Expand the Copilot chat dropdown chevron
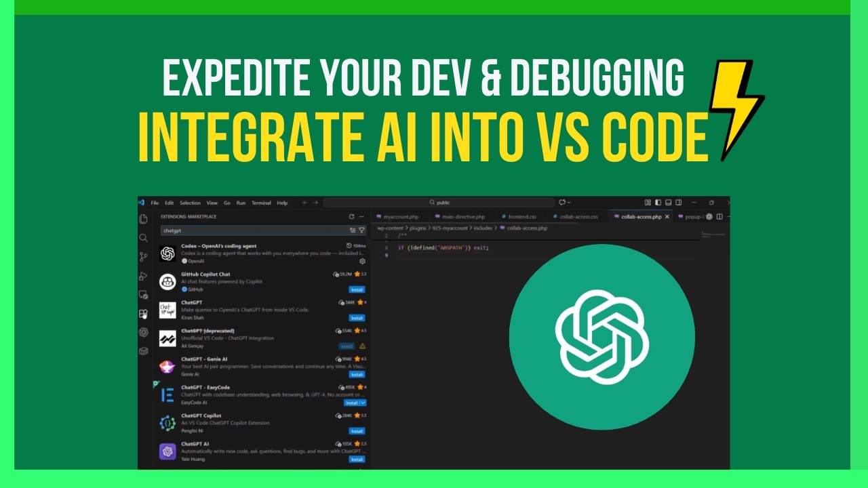The height and width of the screenshot is (488, 868). click(x=569, y=203)
